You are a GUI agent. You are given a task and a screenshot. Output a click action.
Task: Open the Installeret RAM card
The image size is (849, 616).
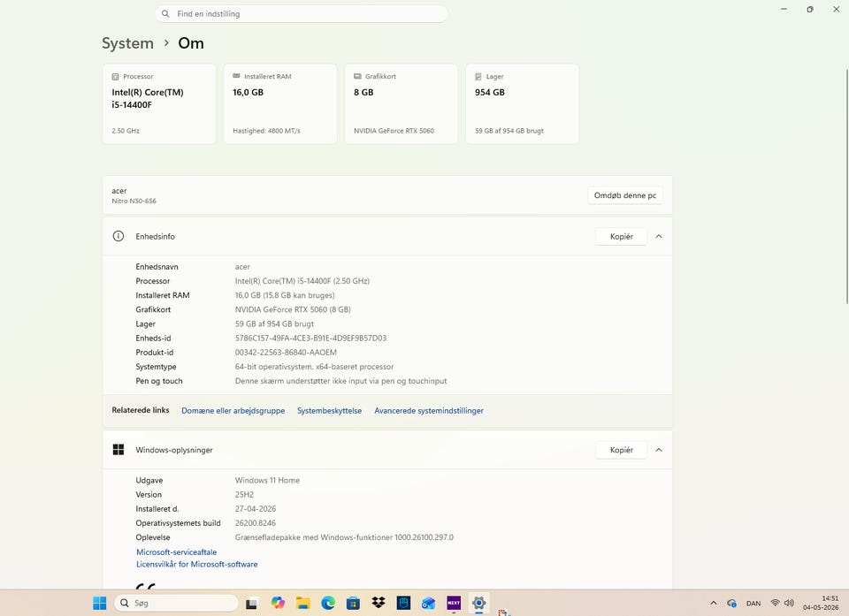tap(280, 104)
